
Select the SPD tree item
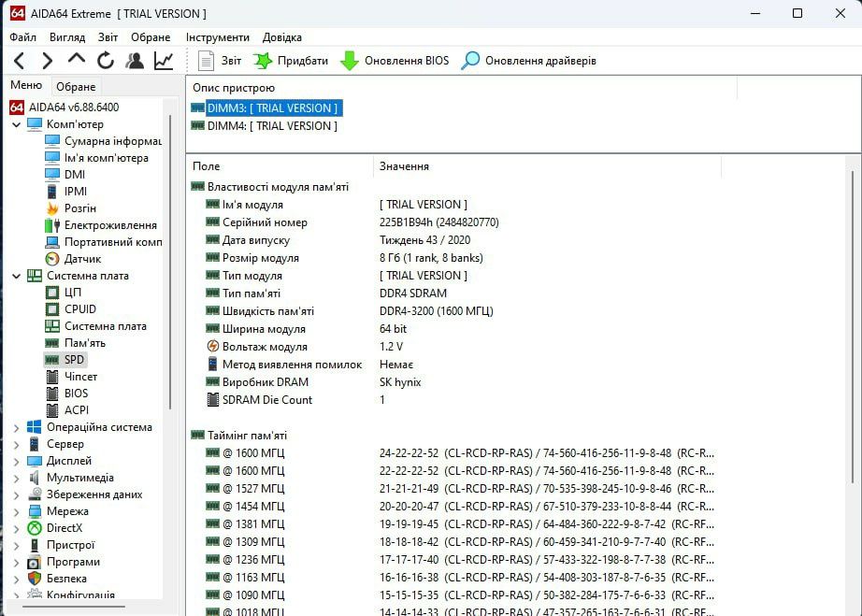click(65, 360)
